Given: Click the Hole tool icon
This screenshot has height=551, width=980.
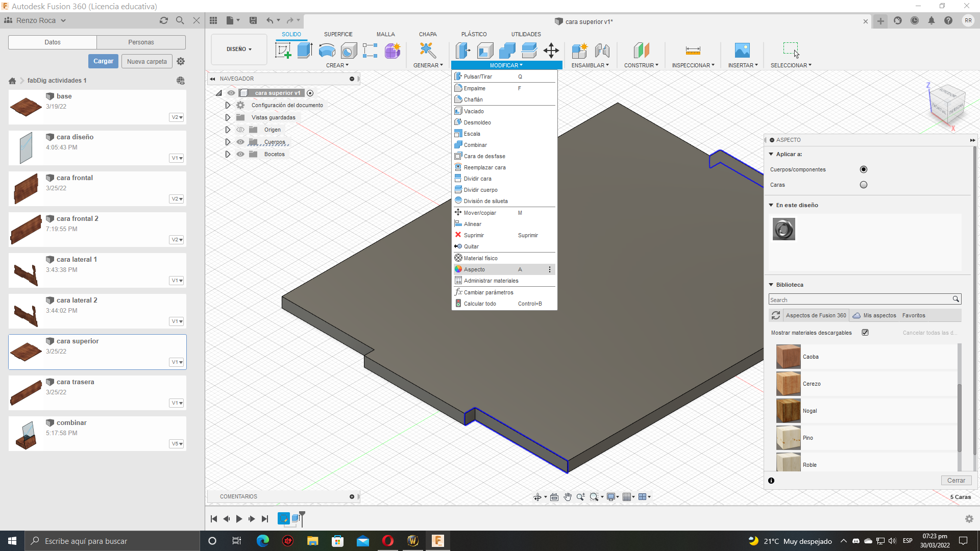Looking at the screenshot, I should pos(349,51).
